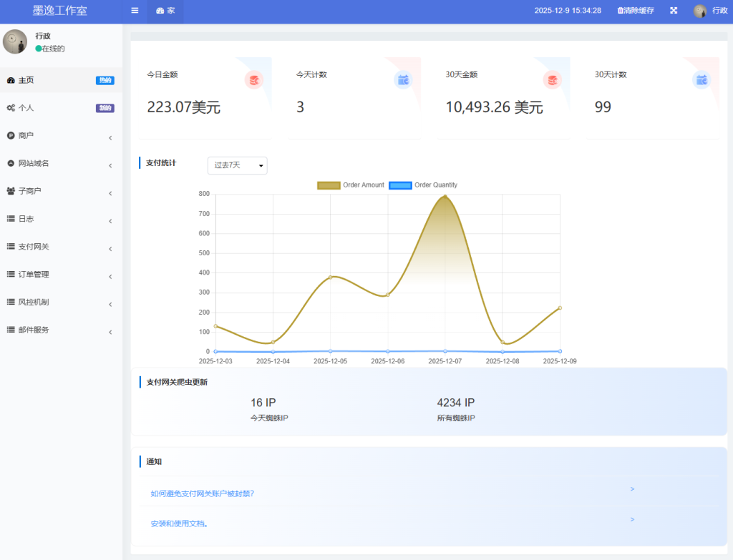Select the 家 tab in header
Screen dimensions: 733x560
point(165,11)
